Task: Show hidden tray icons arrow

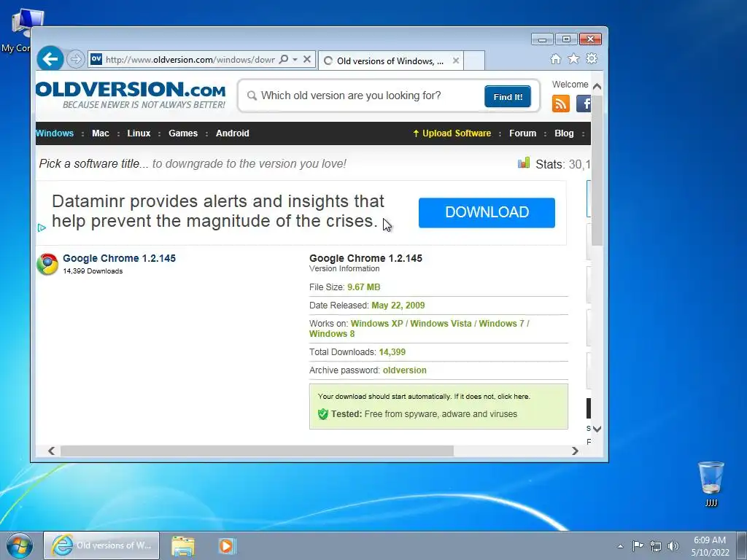Action: (620, 546)
